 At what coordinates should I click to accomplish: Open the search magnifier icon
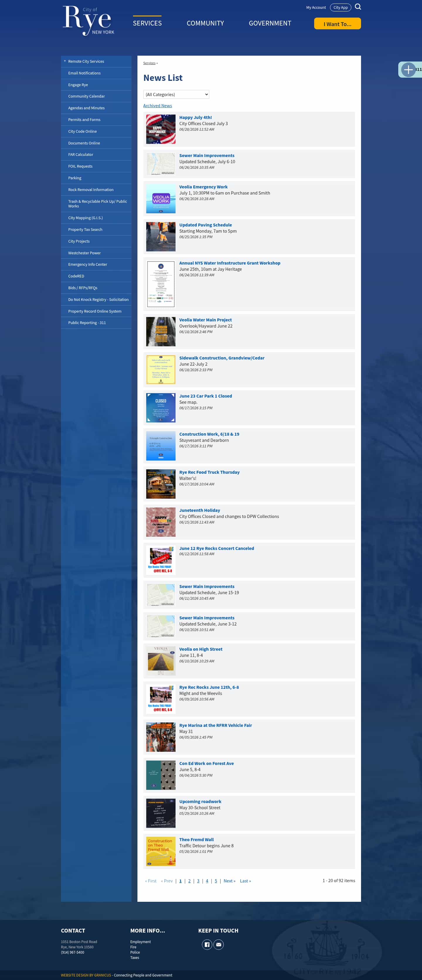[x=358, y=7]
